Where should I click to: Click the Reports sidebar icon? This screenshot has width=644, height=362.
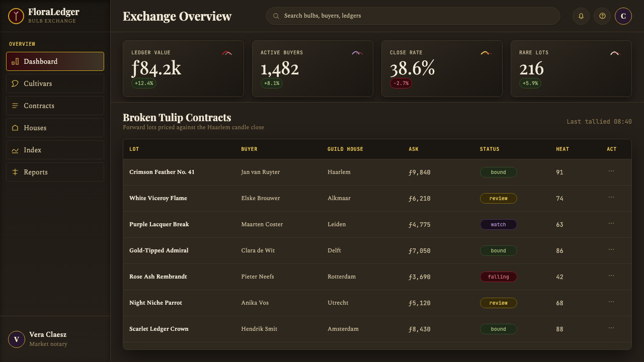pyautogui.click(x=15, y=172)
